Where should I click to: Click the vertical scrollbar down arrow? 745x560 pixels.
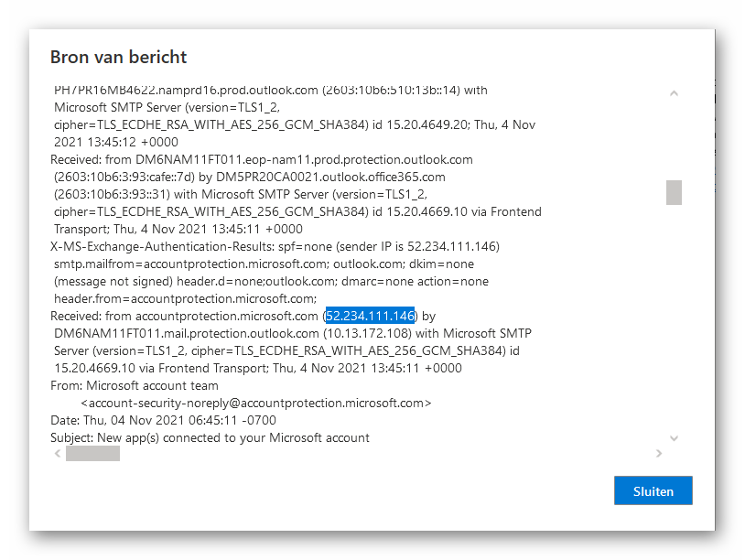coord(674,438)
